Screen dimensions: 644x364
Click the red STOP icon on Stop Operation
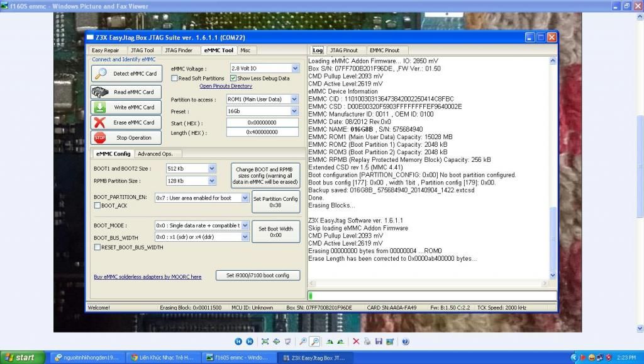100,138
